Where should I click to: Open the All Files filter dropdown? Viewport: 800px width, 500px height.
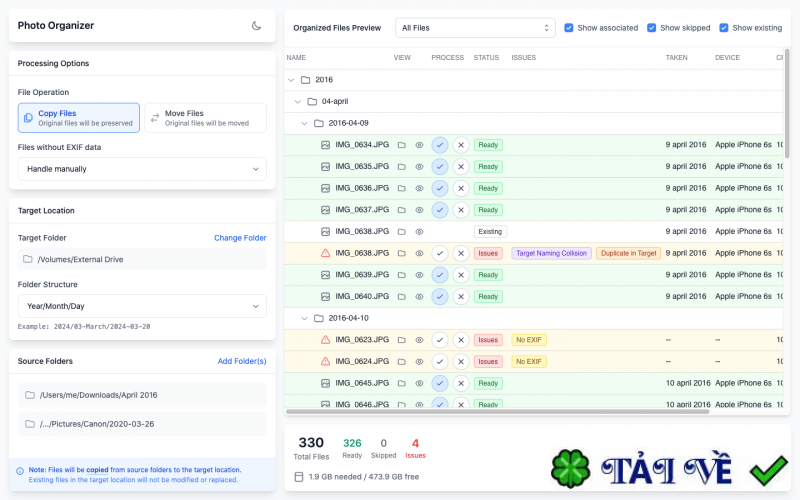(x=475, y=28)
